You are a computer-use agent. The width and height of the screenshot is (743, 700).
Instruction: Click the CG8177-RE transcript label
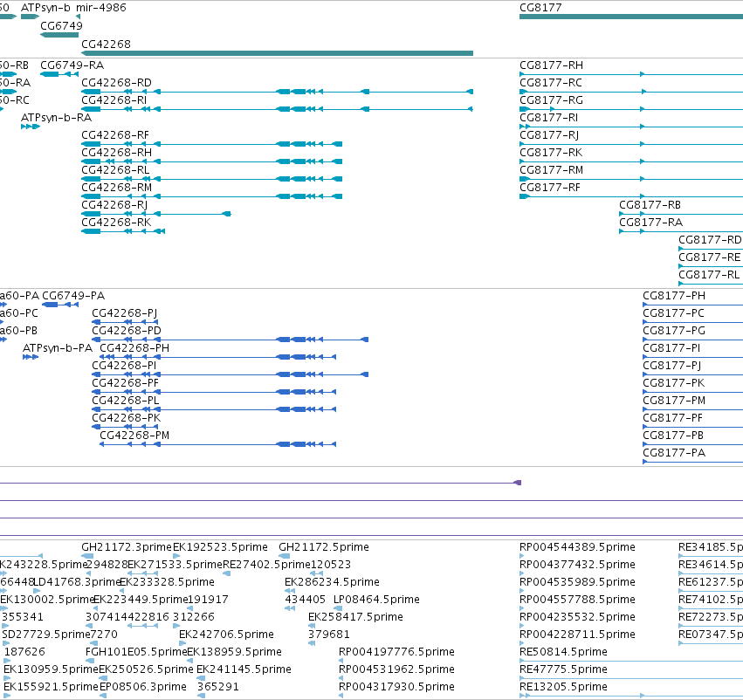(709, 257)
